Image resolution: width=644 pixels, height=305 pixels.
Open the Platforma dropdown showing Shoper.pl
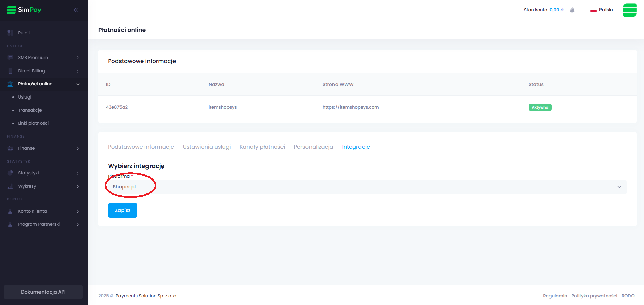tap(367, 187)
